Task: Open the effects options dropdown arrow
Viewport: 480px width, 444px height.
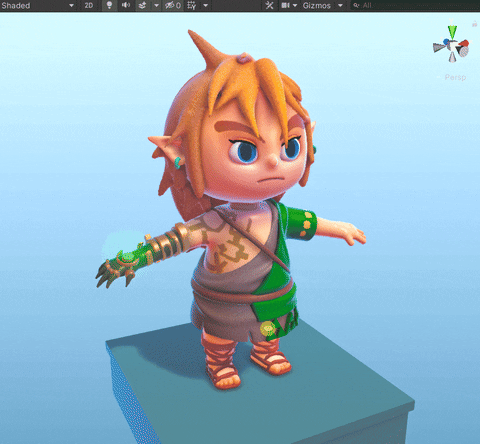Action: pos(156,5)
